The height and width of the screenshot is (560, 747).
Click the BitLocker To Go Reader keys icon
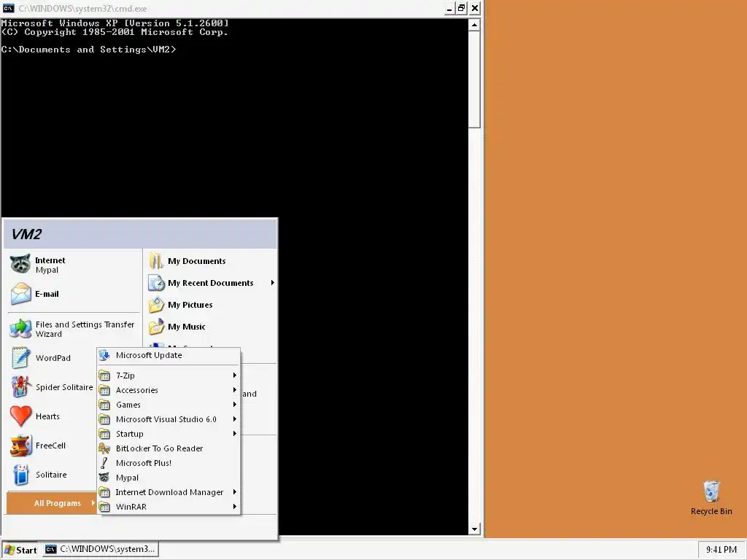(x=104, y=448)
